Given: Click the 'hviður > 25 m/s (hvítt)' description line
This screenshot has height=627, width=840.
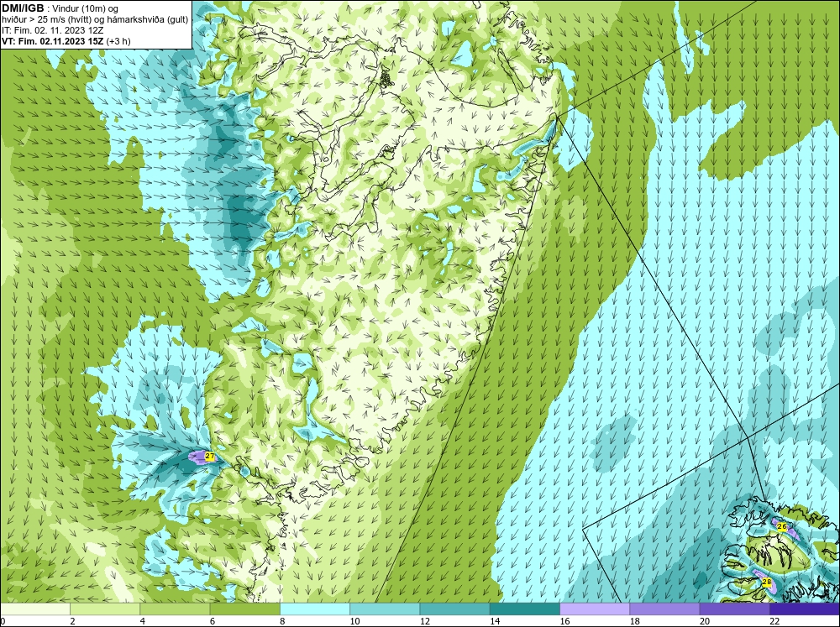Looking at the screenshot, I should [95, 20].
